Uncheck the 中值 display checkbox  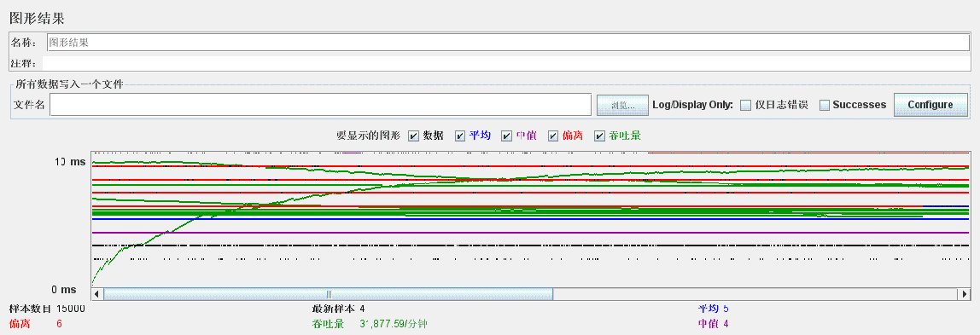point(507,136)
